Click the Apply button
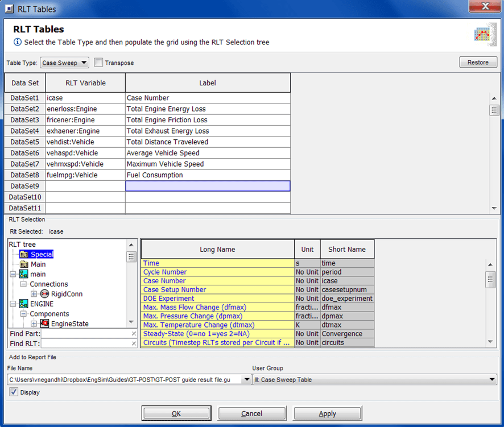 (x=327, y=413)
